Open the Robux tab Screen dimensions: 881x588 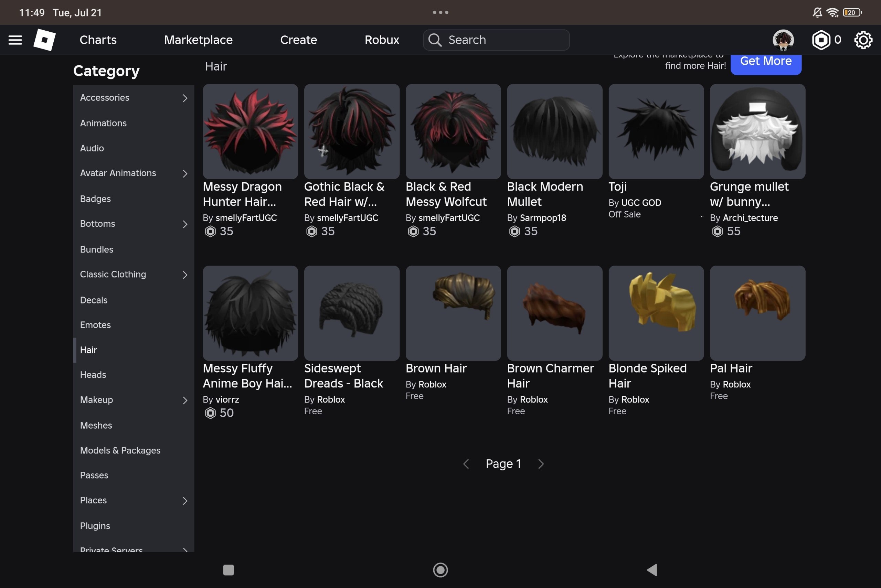[382, 40]
